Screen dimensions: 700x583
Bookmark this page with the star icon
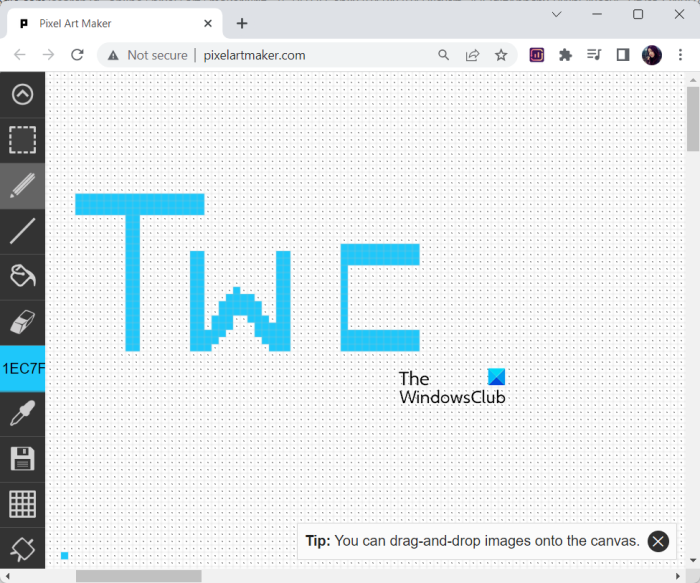(501, 55)
